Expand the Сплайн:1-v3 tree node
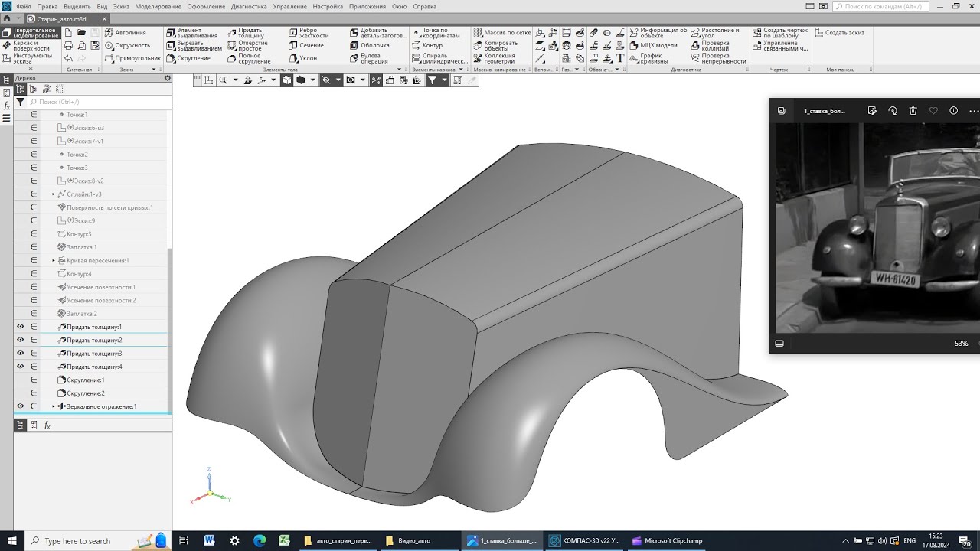Viewport: 980px width, 551px height. [x=54, y=194]
